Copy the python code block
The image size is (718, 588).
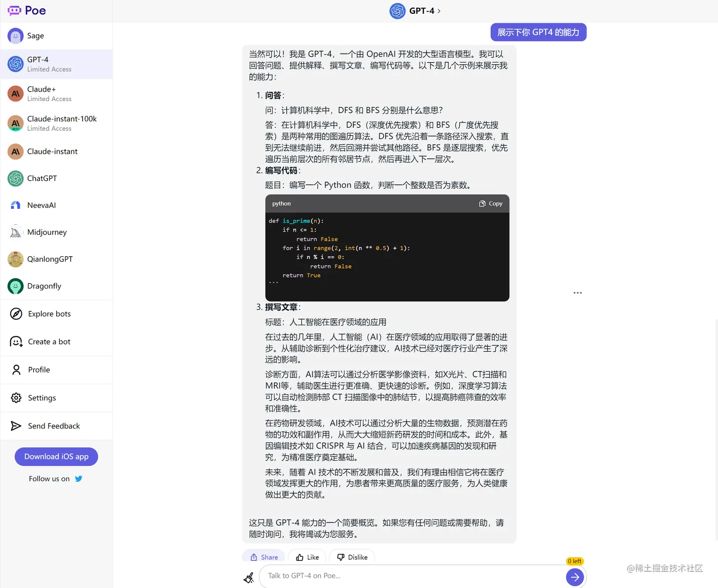[x=491, y=204]
